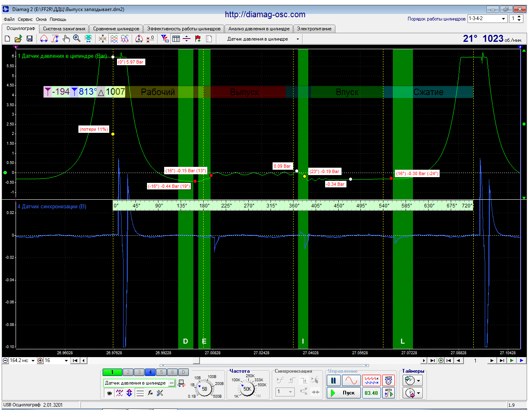The image size is (532, 410).
Task: Click the AUTO start trigger button
Action: (x=388, y=393)
